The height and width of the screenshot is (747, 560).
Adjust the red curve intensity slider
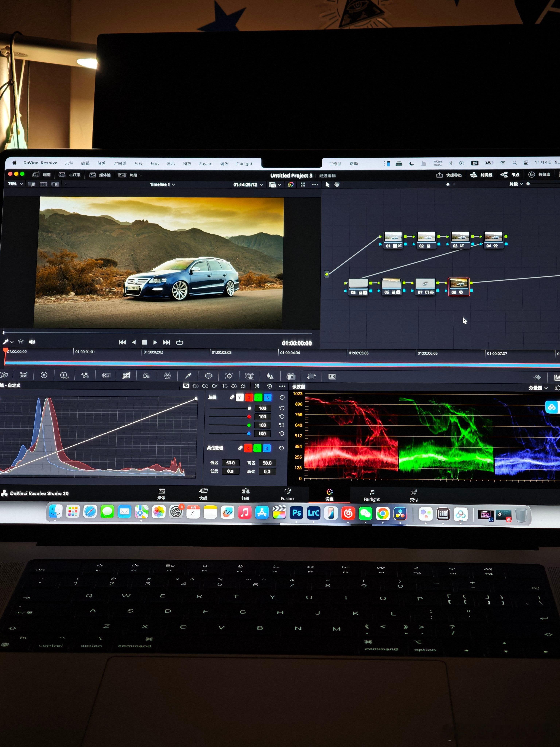coord(249,417)
